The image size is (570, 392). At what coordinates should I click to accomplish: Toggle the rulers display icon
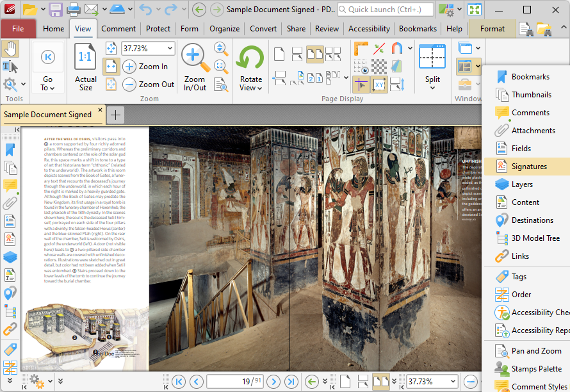tap(361, 49)
